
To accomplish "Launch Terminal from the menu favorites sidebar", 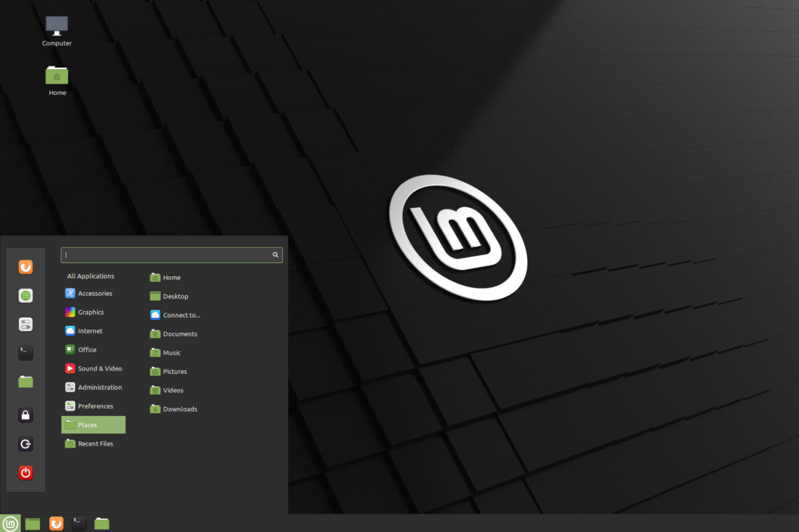I will pyautogui.click(x=26, y=353).
